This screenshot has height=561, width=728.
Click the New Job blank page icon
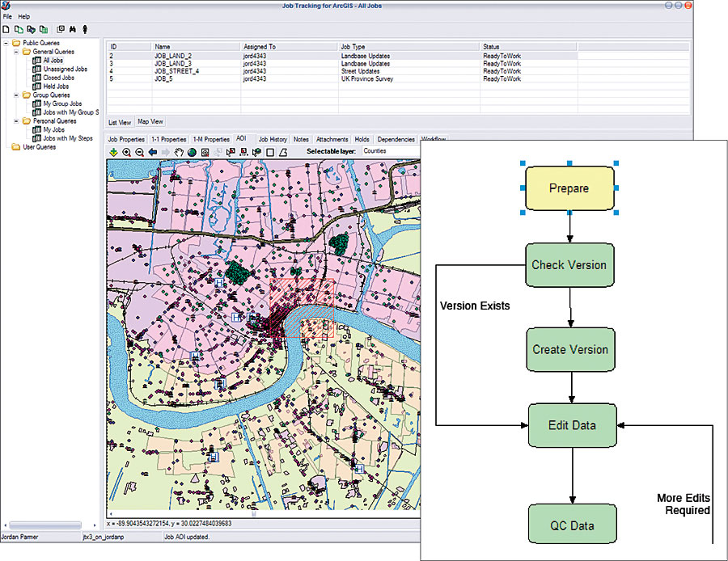point(6,29)
